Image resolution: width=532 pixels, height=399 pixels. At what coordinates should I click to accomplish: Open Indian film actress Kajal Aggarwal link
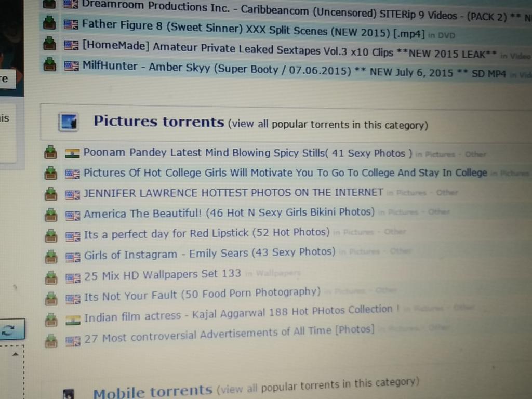coord(242,313)
